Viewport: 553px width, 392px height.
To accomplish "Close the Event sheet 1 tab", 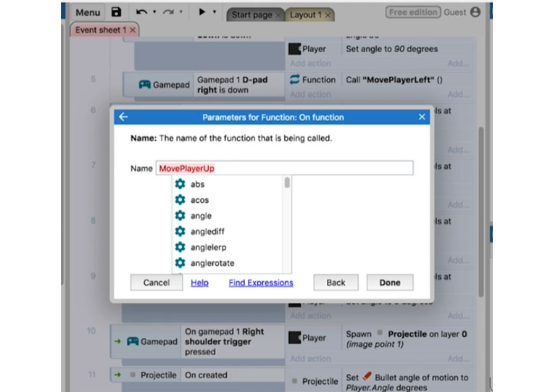I will click(133, 30).
